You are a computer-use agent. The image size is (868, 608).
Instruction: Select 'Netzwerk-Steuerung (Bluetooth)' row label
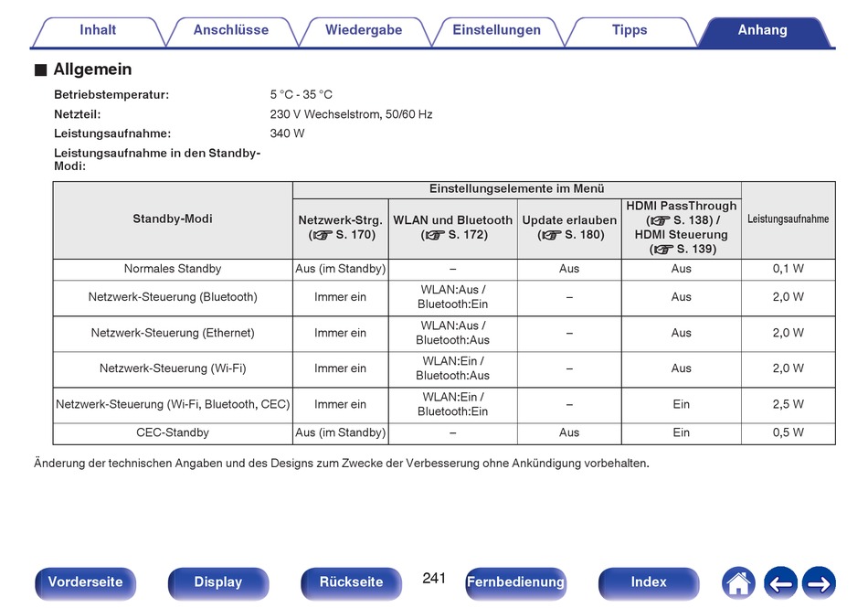(x=173, y=297)
